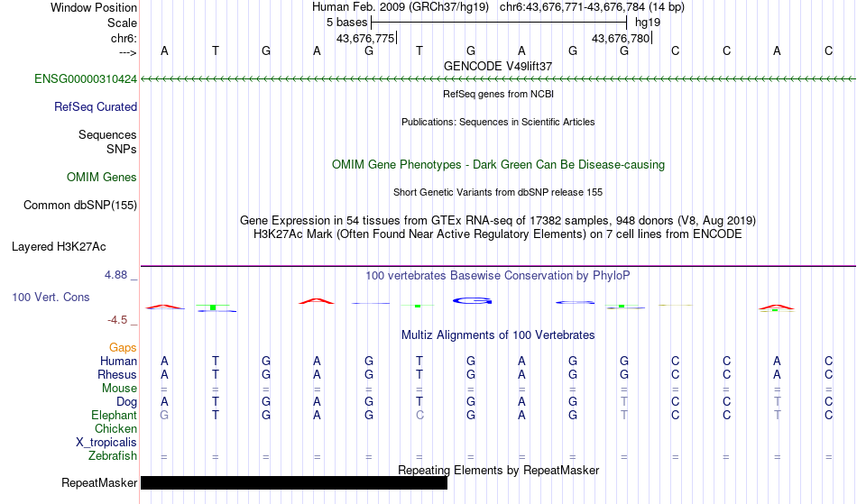Click the first red A PhyloP conservation logo
Viewport: 857px width, 504px height.
click(x=164, y=307)
